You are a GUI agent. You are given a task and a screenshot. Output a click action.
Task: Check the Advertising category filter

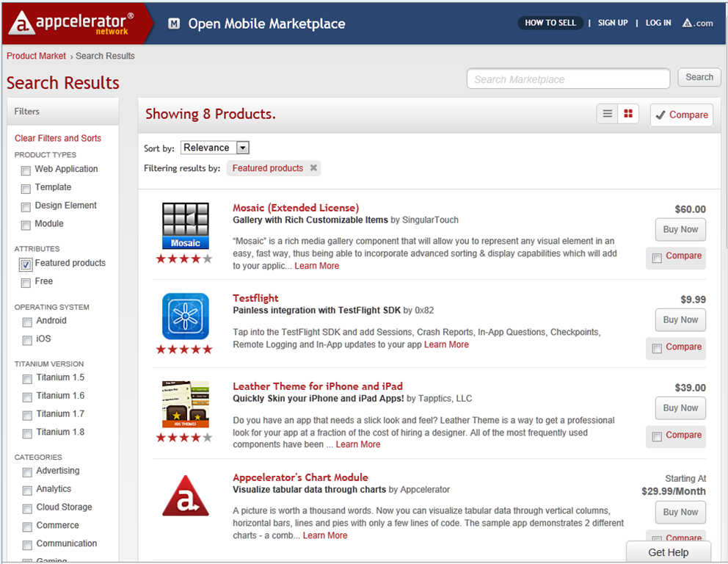pos(27,472)
